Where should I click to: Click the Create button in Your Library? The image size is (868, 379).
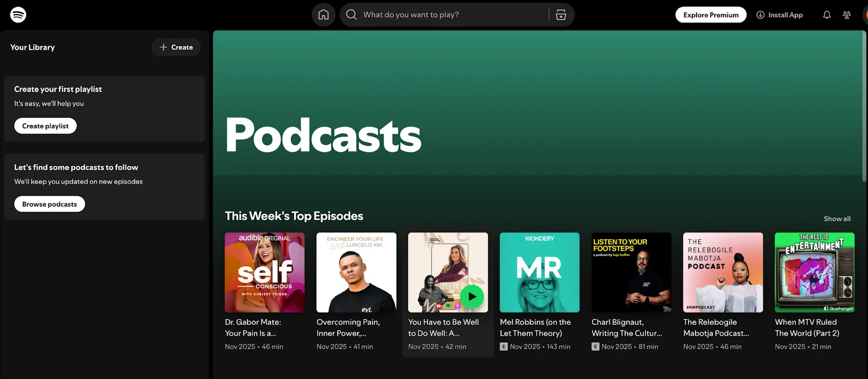click(x=176, y=47)
